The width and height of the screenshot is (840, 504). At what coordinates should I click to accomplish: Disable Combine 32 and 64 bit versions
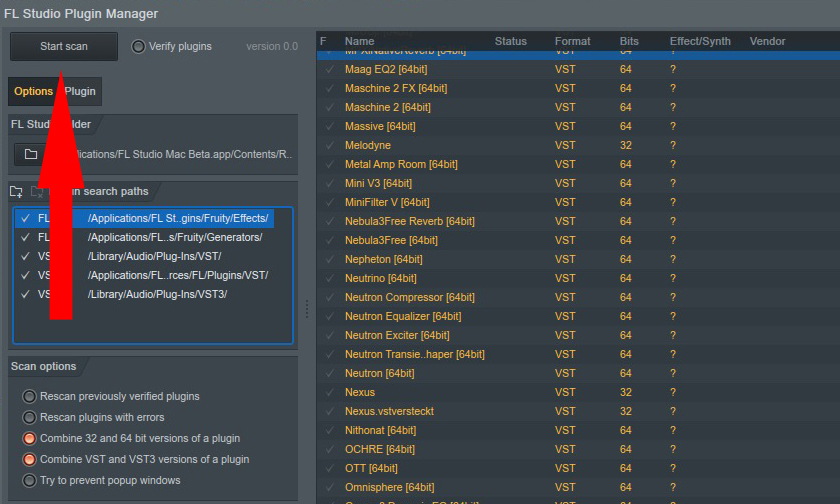[x=29, y=438]
